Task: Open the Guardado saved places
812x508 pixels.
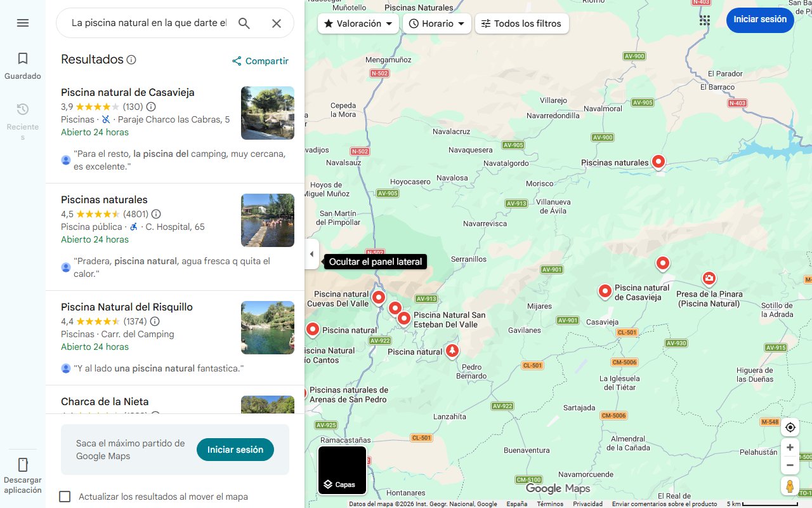Action: (23, 65)
